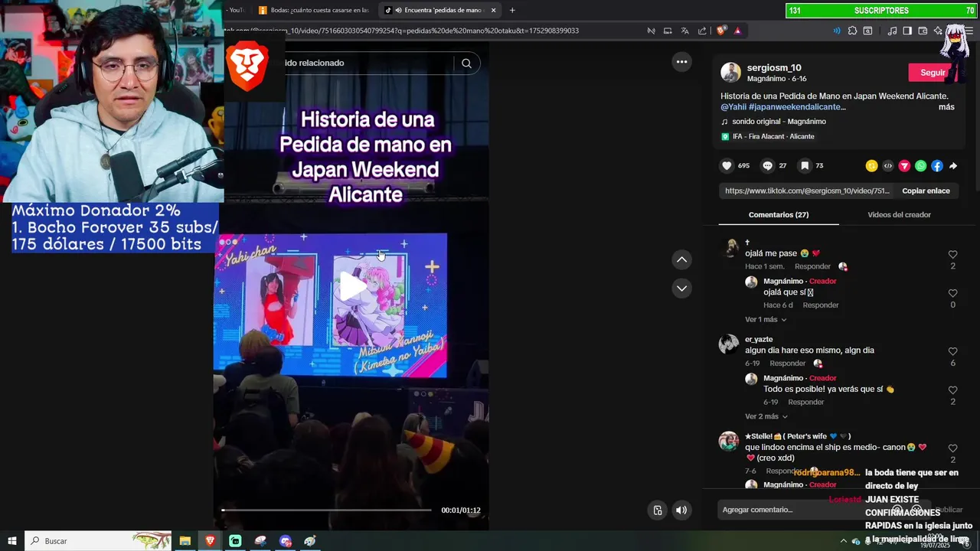980x551 pixels.
Task: Open er_yazte's avatar
Action: (x=728, y=344)
